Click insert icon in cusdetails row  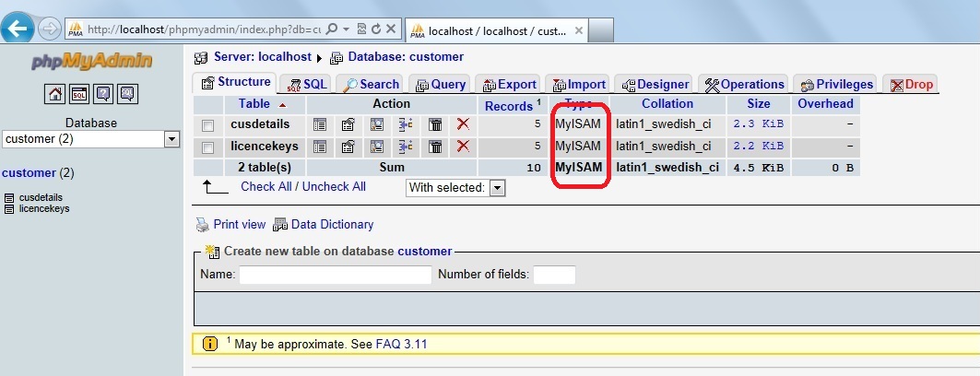[x=406, y=125]
